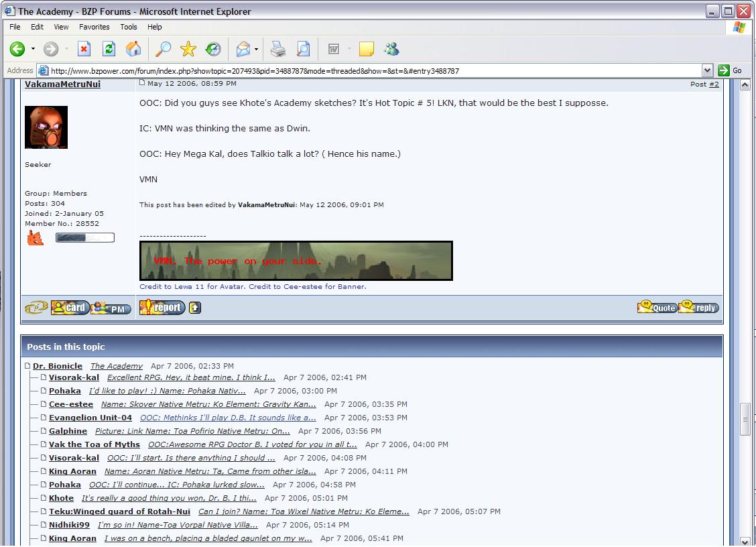756x547 pixels.
Task: Open Nidhiki99's 'I'm so in!' post
Action: tap(178, 526)
